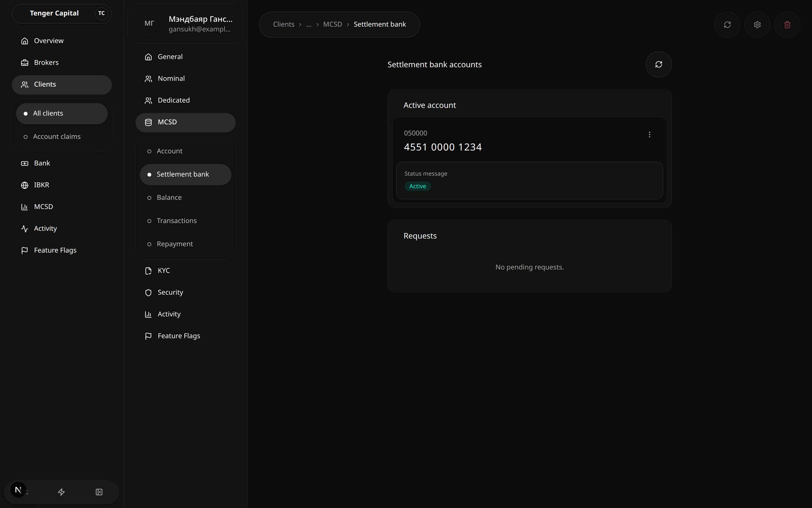Click the pulse icon beside main sidebar Activity
Viewport: 812px width, 508px height.
24,229
